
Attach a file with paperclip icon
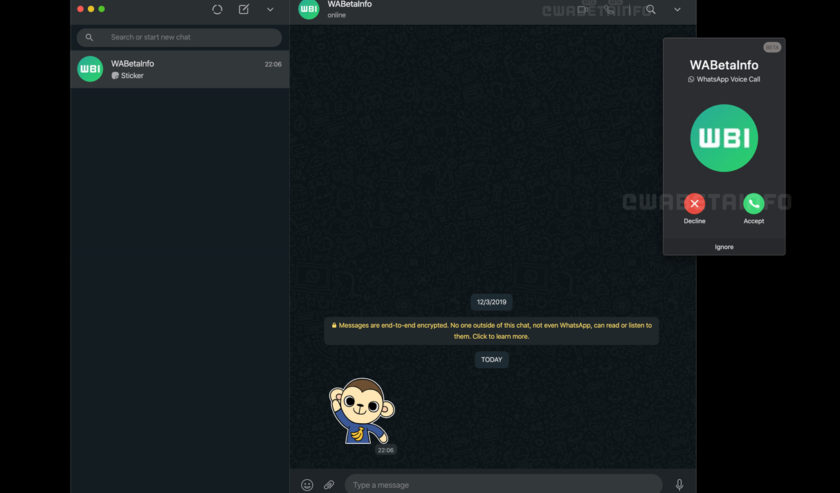[x=329, y=485]
